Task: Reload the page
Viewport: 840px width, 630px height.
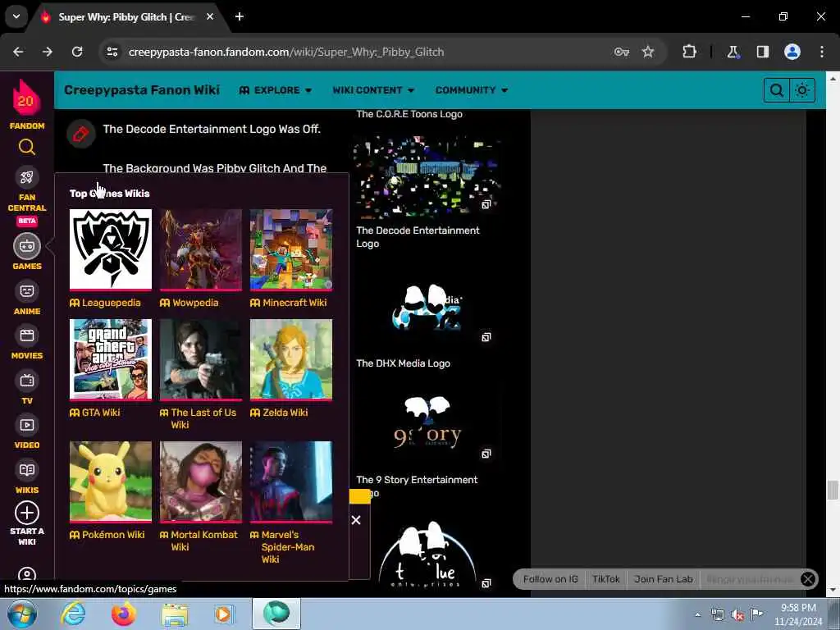Action: (x=77, y=52)
